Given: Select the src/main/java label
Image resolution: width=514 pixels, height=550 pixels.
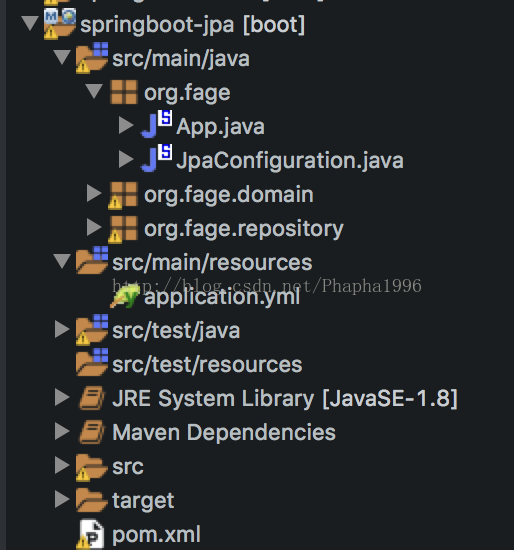Looking at the screenshot, I should [181, 59].
